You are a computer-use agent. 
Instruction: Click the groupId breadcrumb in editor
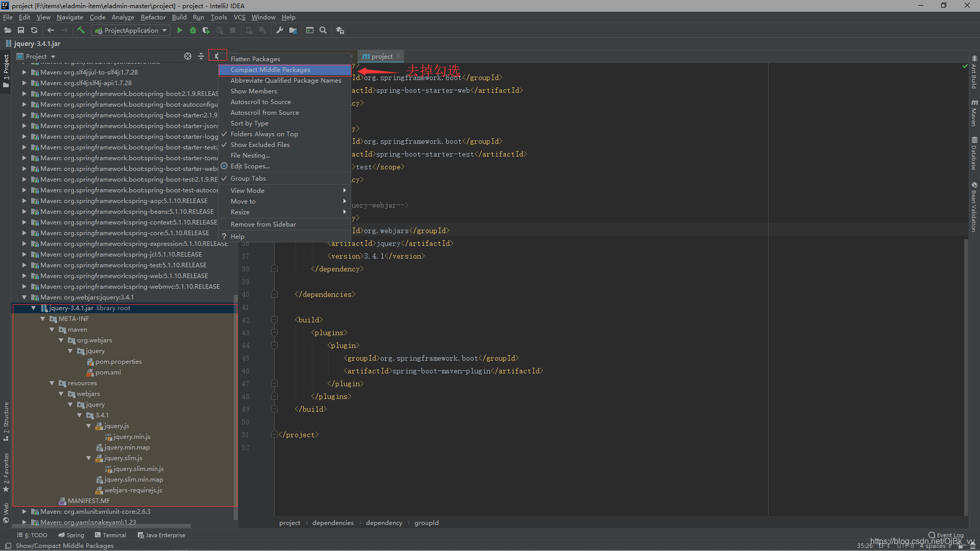pyautogui.click(x=426, y=523)
